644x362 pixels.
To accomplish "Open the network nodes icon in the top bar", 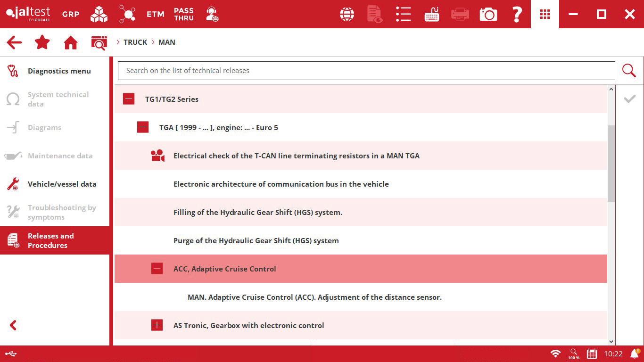I will (x=127, y=14).
